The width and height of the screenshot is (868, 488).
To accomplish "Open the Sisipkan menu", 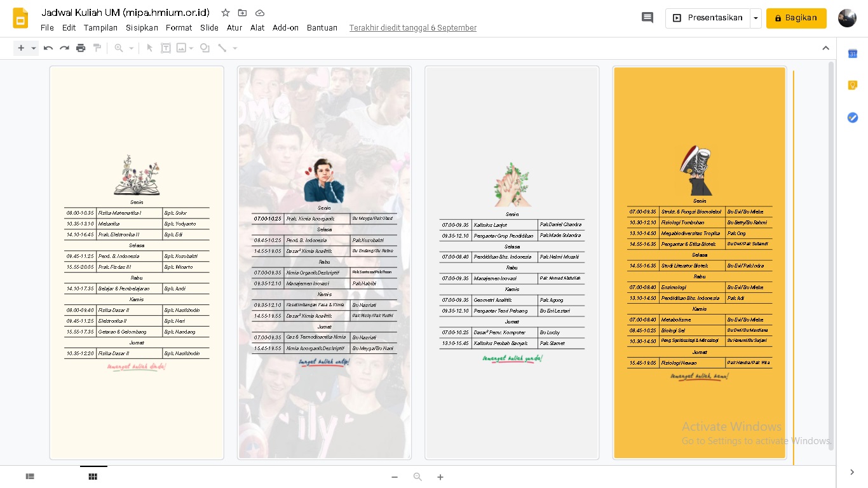I will click(x=142, y=27).
